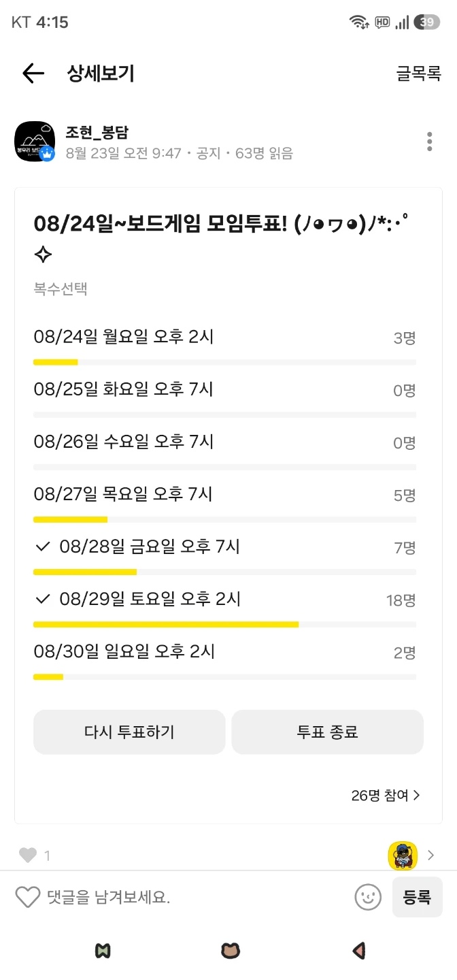Image resolution: width=457 pixels, height=980 pixels.
Task: Tap the 다시 투표하기 button
Action: [129, 732]
